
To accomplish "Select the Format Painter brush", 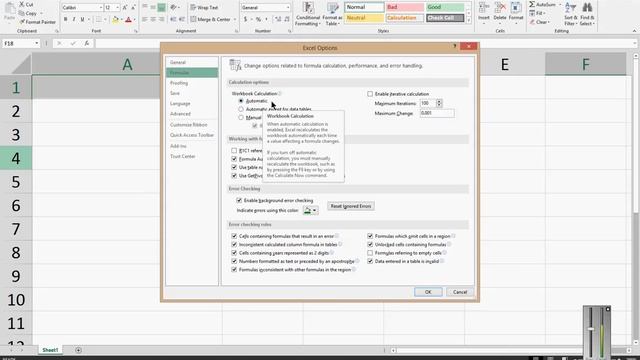I will point(22,22).
